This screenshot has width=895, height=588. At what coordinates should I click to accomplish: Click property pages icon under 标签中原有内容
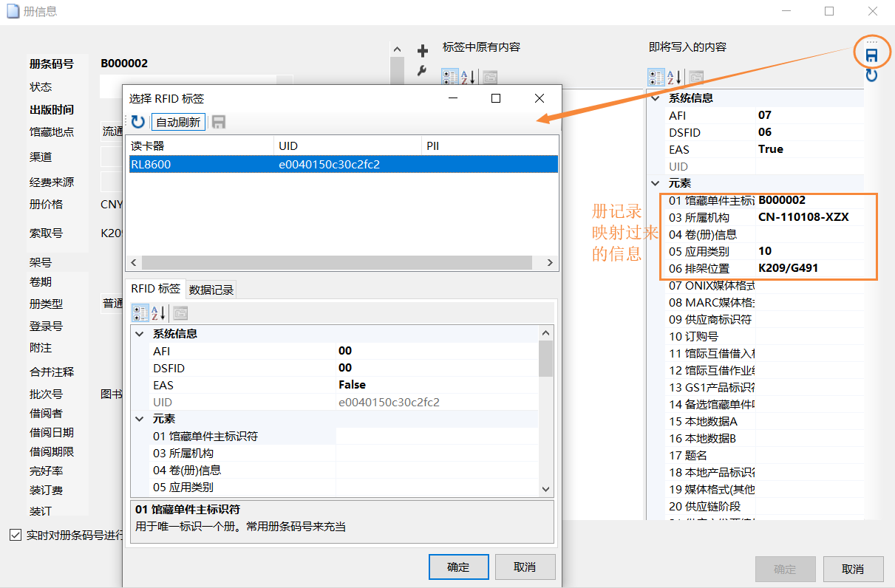pyautogui.click(x=490, y=77)
